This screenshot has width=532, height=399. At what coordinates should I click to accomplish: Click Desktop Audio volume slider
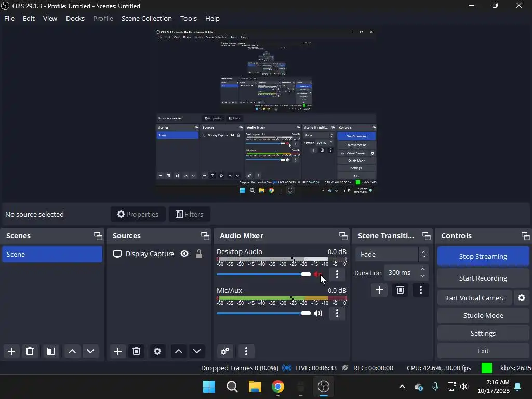[x=263, y=274]
